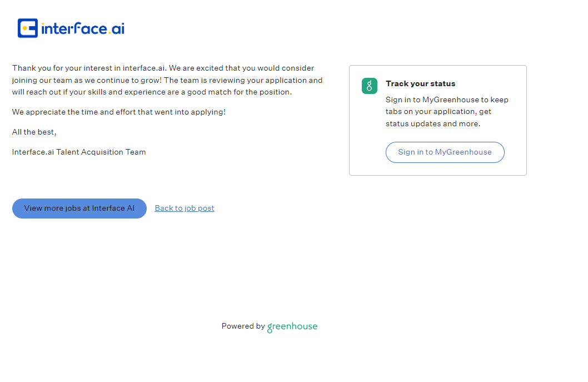Open View more jobs at Interface AI
The height and width of the screenshot is (382, 588).
79,209
